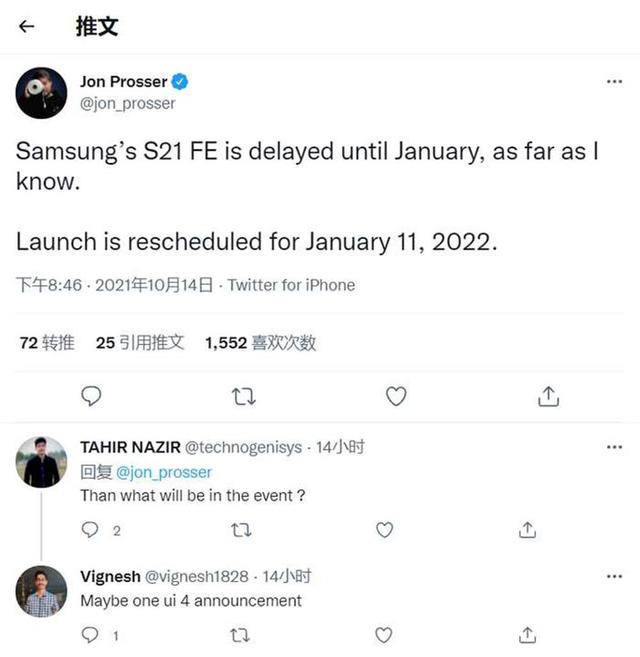View the 72 转推 retweets list
The height and width of the screenshot is (657, 640).
pyautogui.click(x=47, y=343)
